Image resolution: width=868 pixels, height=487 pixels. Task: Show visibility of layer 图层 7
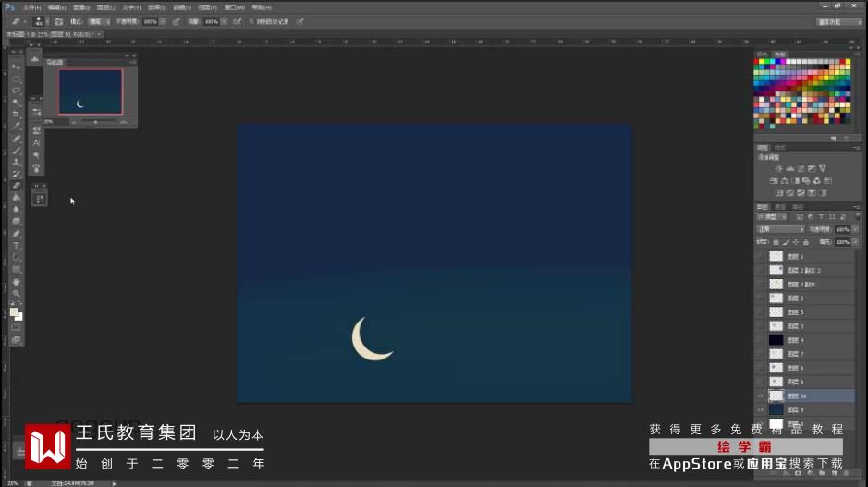(x=760, y=354)
